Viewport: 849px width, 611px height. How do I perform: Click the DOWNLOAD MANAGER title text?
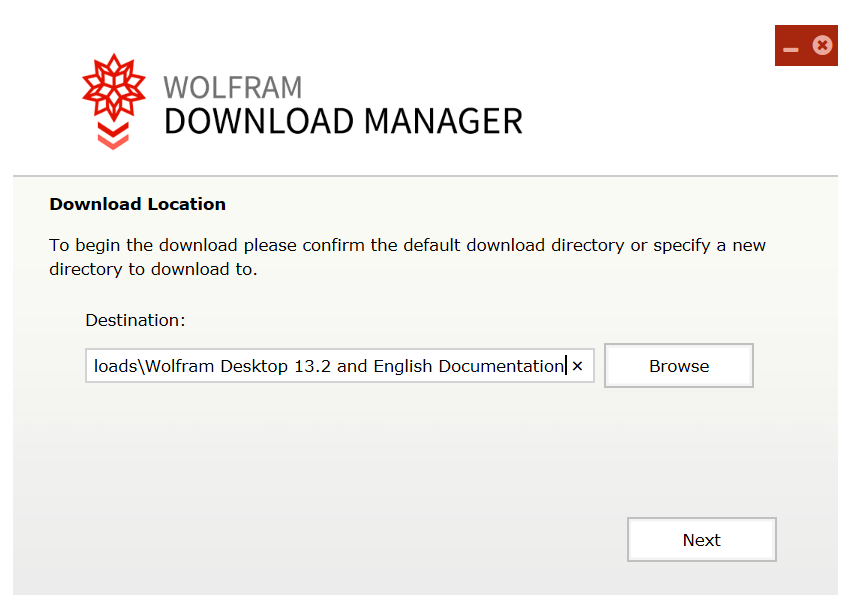pos(343,121)
